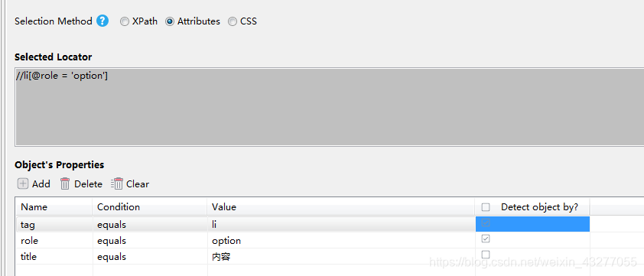Select the title property name cell
Viewport: 644px width, 276px height.
pos(54,257)
